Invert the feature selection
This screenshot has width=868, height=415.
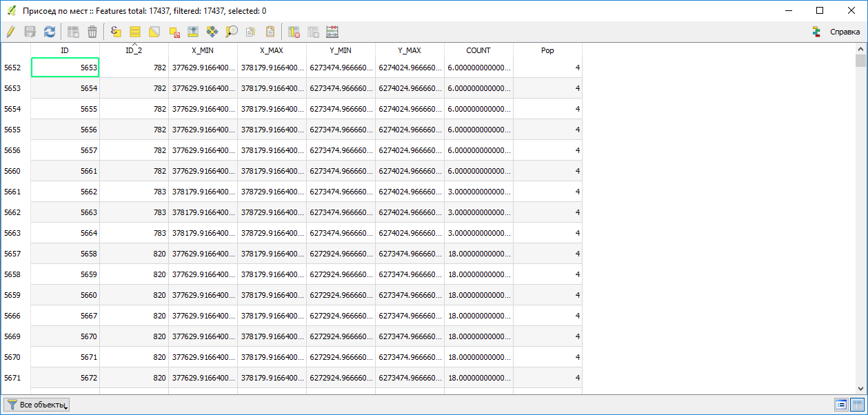coord(154,32)
